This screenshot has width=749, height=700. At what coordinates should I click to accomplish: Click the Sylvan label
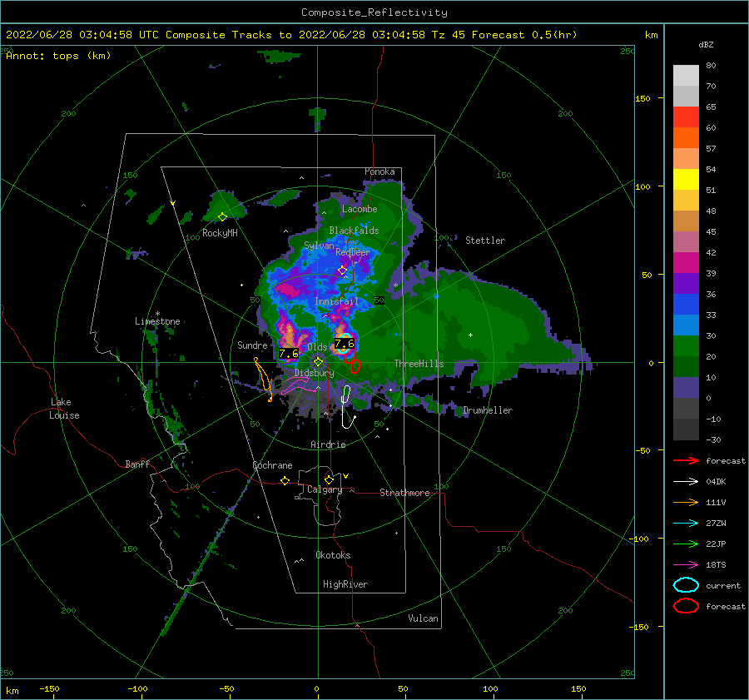point(319,246)
